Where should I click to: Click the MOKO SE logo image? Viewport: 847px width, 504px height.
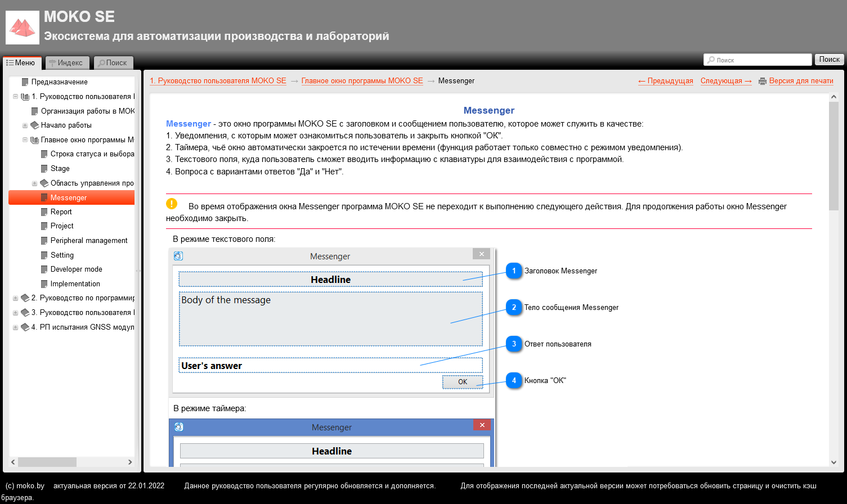23,28
